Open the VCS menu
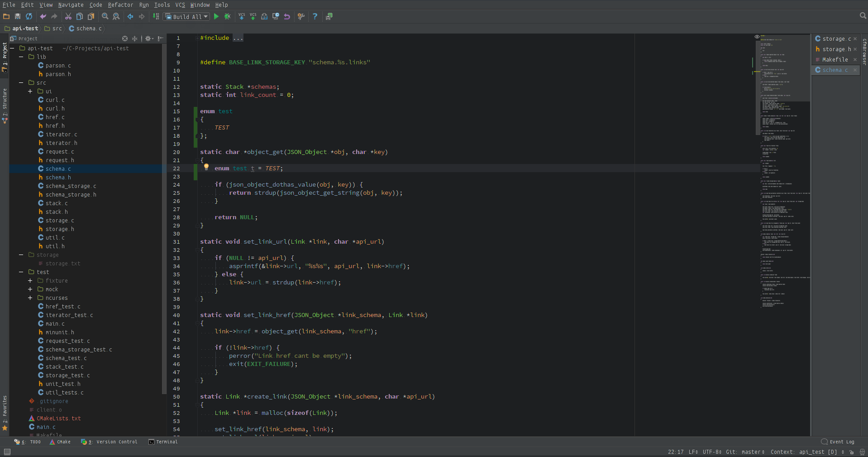Screen dimensions: 868x457 point(180,5)
